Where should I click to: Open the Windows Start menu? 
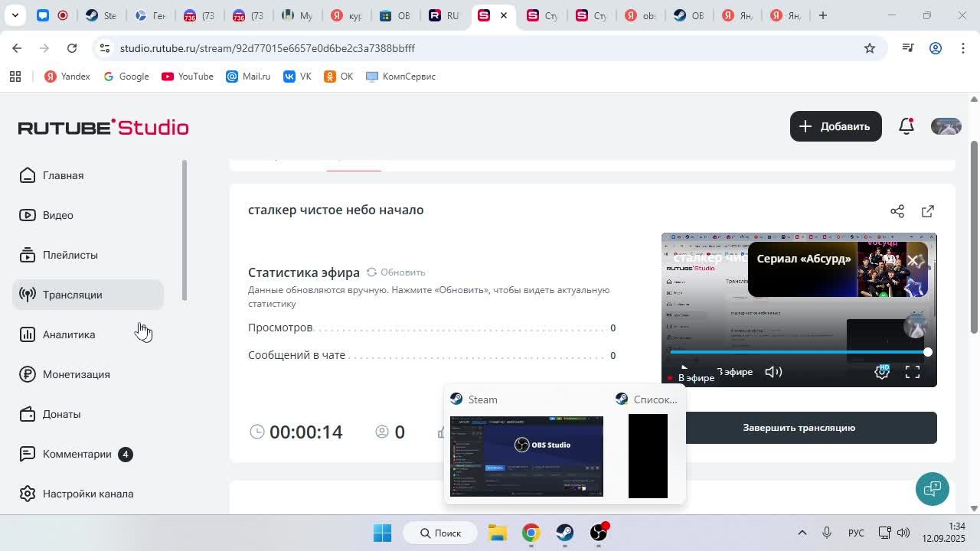383,533
